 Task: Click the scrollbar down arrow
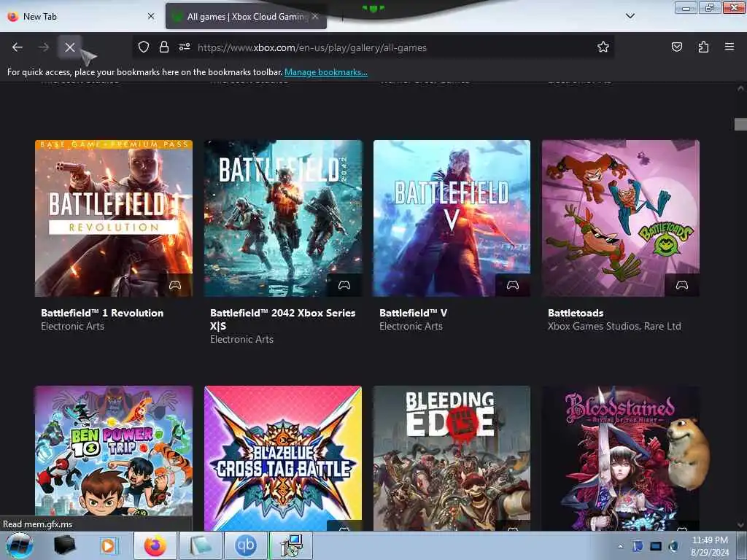[740, 525]
